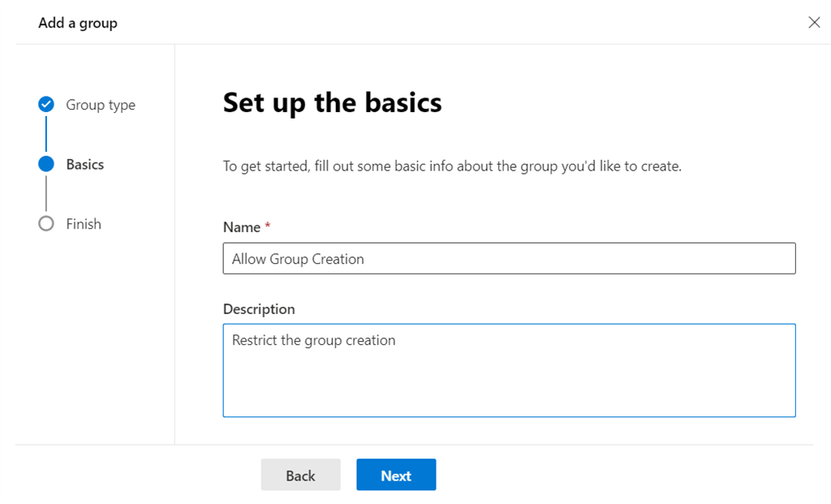Select the Description text area

tap(509, 369)
